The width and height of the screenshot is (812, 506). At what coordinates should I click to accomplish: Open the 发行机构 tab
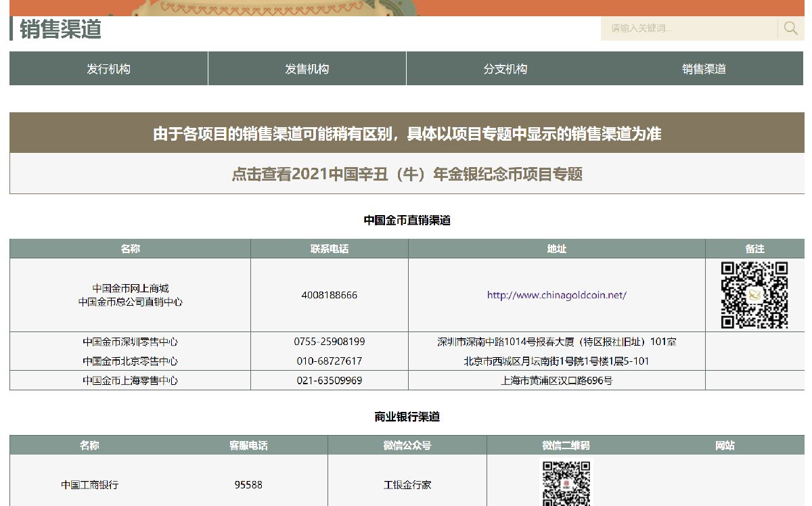point(108,69)
